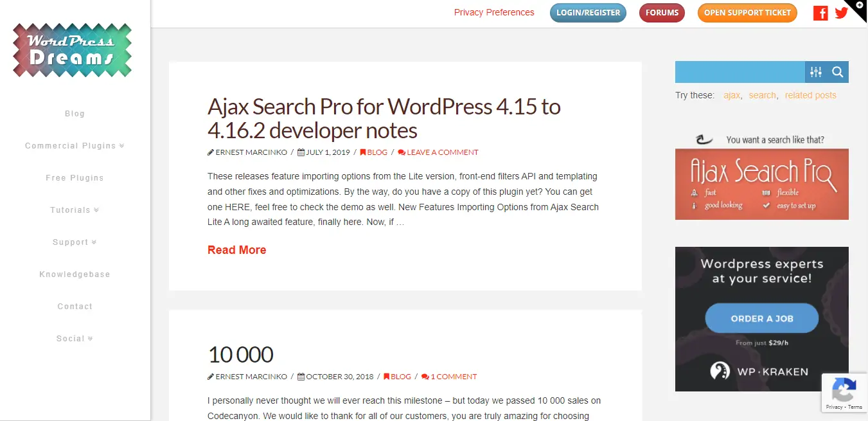Click reCAPTCHA Terms link
This screenshot has height=421, width=868.
pos(855,407)
